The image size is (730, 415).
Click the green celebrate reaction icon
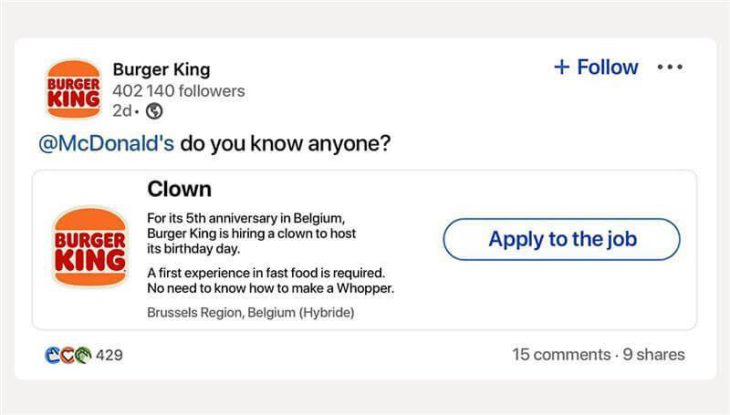(83, 355)
